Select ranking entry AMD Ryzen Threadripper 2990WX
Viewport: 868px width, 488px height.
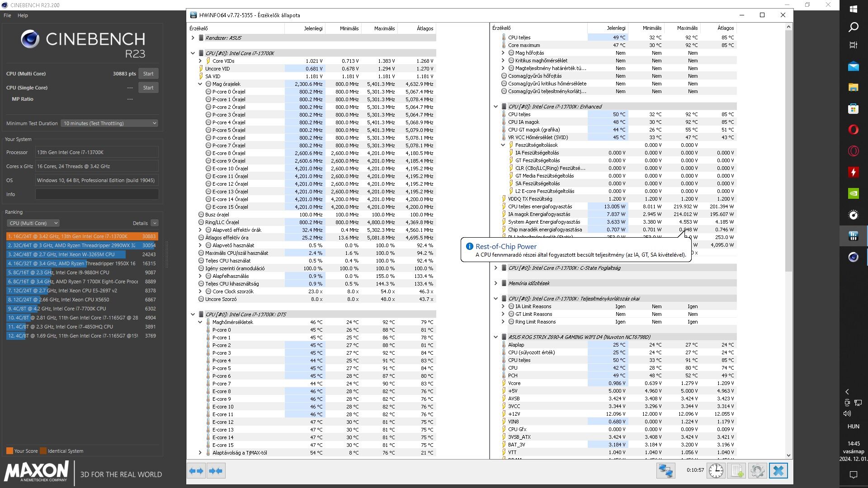pyautogui.click(x=82, y=245)
